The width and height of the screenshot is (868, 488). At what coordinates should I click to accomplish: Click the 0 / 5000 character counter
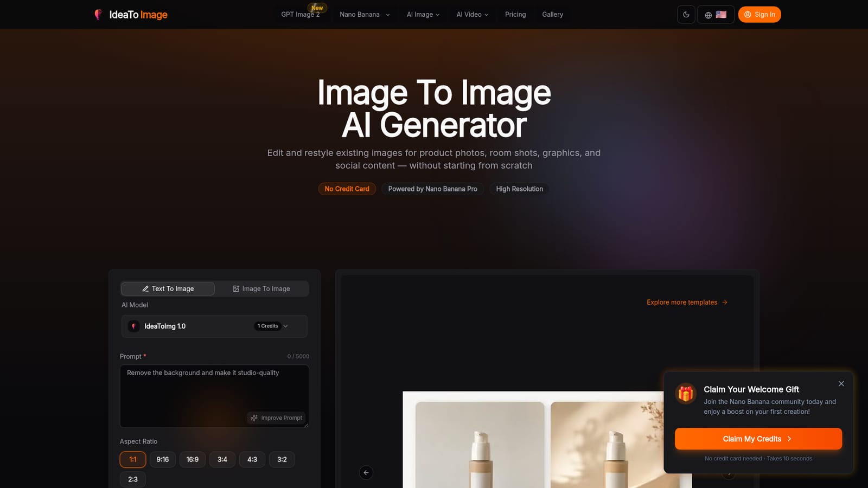298,356
